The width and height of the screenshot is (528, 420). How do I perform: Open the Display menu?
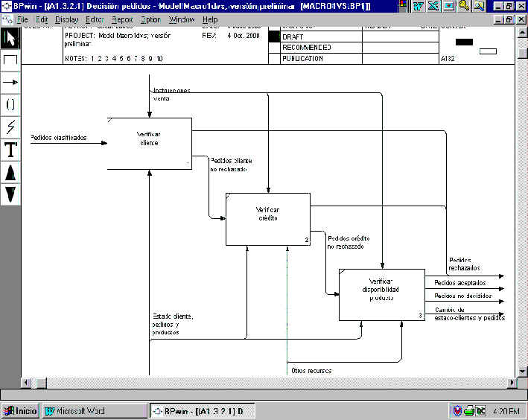67,19
